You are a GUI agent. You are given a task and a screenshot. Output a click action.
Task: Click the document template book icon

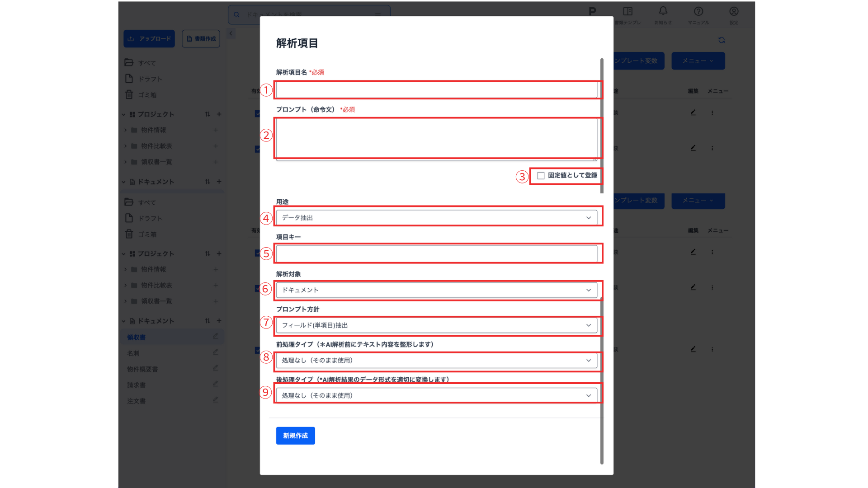[x=627, y=11]
